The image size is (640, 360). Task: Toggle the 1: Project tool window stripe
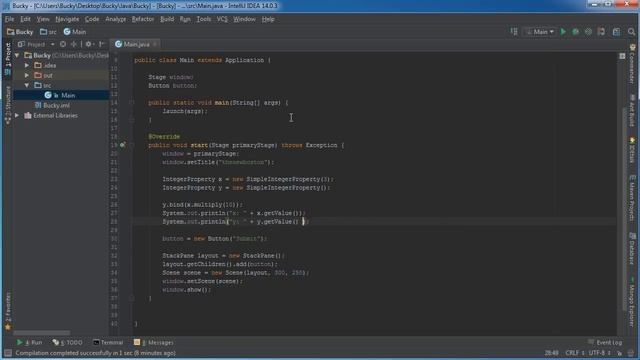click(x=8, y=59)
